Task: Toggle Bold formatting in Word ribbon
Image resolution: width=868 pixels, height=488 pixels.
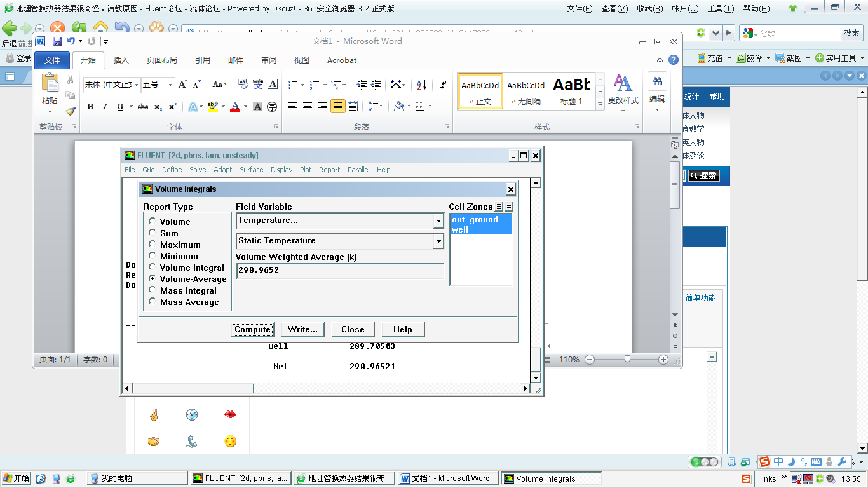Action: coord(90,107)
